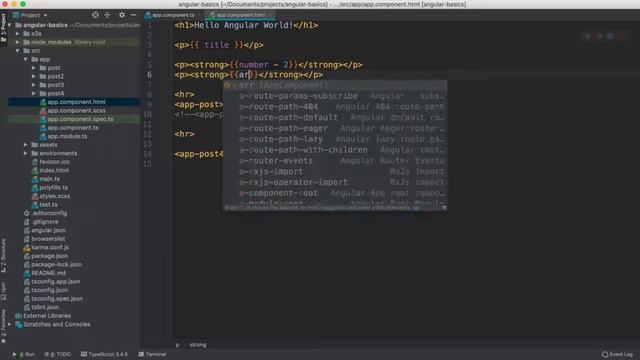Open app.module.ts file
Screen dimensions: 640x360
(67, 136)
